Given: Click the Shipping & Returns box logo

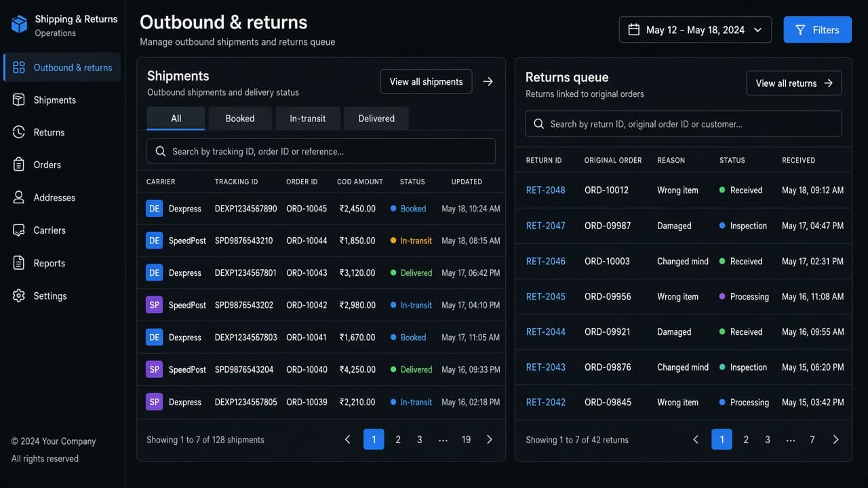Looking at the screenshot, I should point(19,24).
